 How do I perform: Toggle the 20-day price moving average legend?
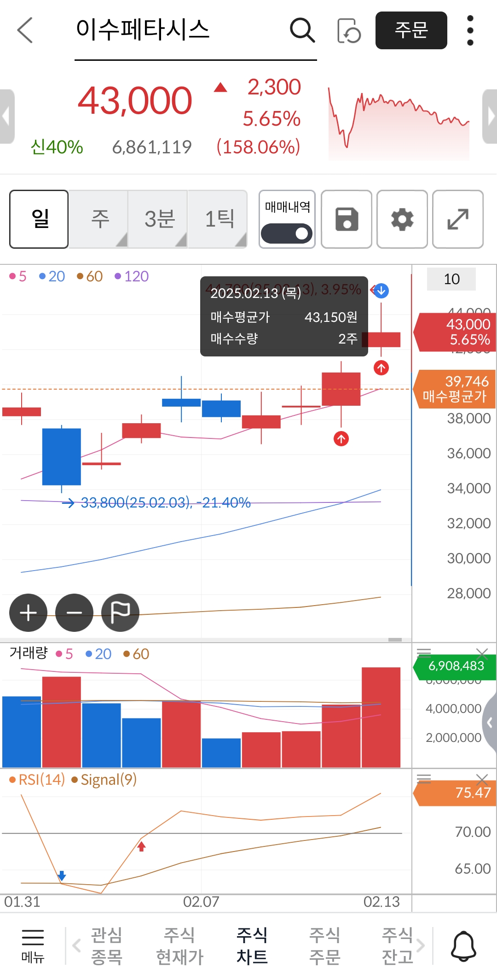coord(52,276)
